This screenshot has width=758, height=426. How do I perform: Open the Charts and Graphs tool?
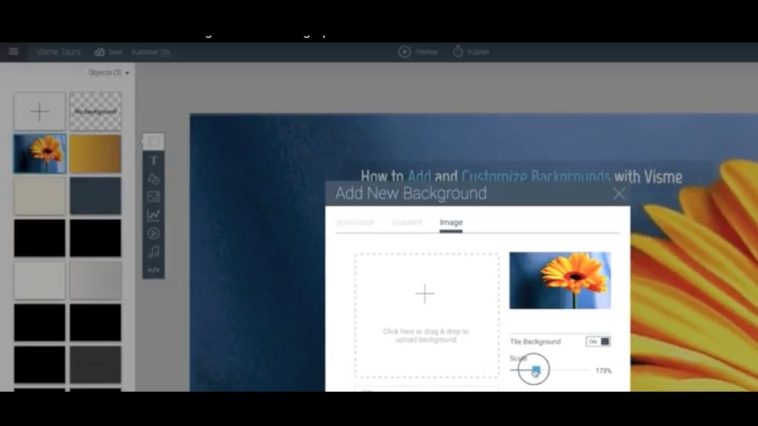click(x=153, y=215)
